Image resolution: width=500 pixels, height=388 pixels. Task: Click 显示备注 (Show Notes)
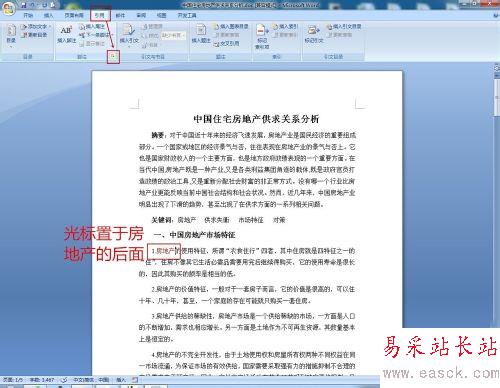pos(92,43)
